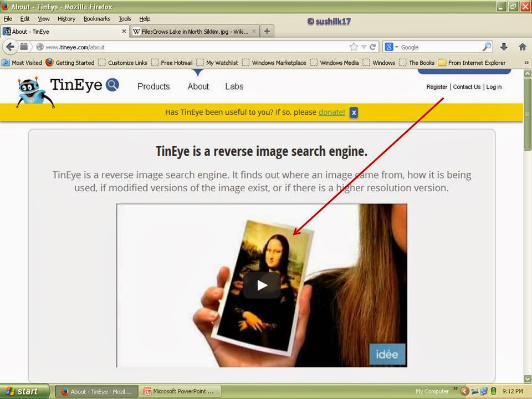Screen dimensions: 532x399
Task: Click in the address bar URL field
Action: click(x=194, y=47)
